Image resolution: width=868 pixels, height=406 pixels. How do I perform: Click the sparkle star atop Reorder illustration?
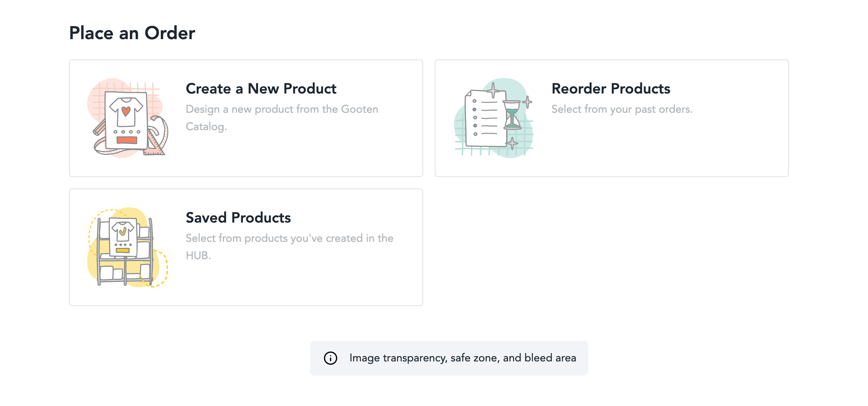(493, 90)
